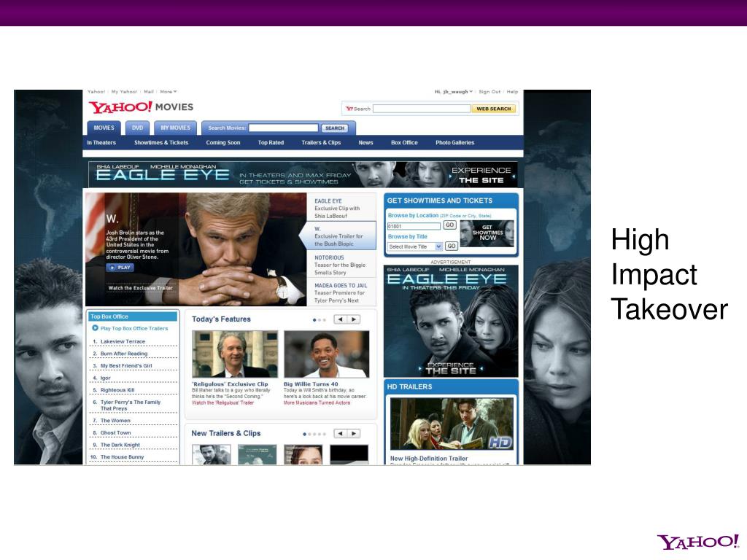Click the 'Religulous' Exclusive Clip thumbnail
This screenshot has height=560, width=747.
point(235,354)
